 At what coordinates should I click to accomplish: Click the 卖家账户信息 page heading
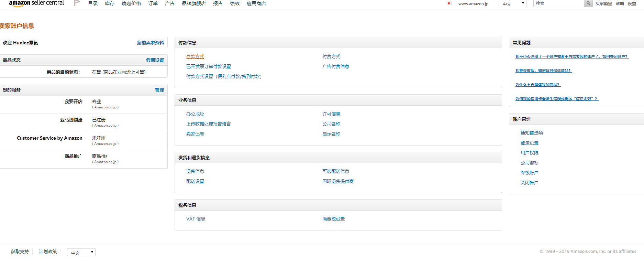coord(17,26)
